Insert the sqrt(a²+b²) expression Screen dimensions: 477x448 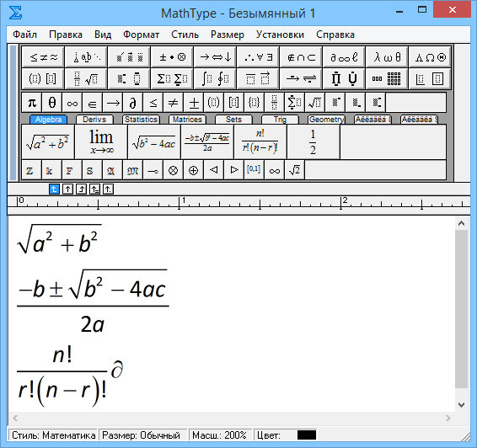click(x=48, y=141)
